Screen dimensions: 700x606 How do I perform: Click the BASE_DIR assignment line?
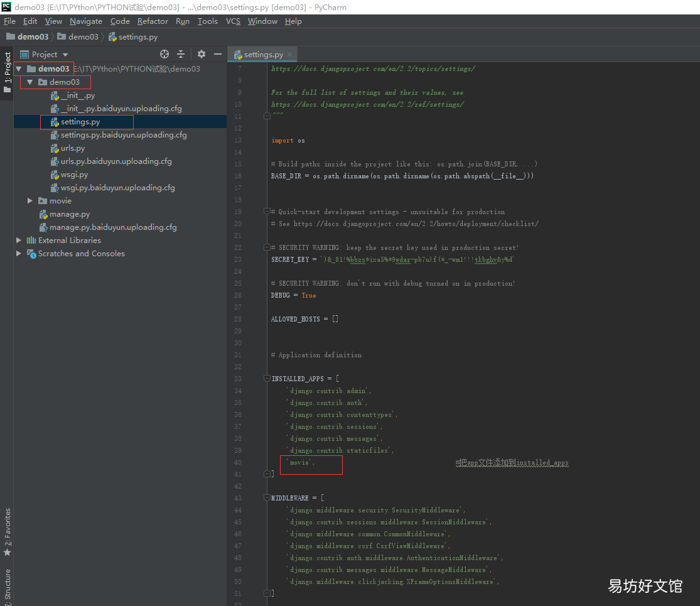coord(402,176)
